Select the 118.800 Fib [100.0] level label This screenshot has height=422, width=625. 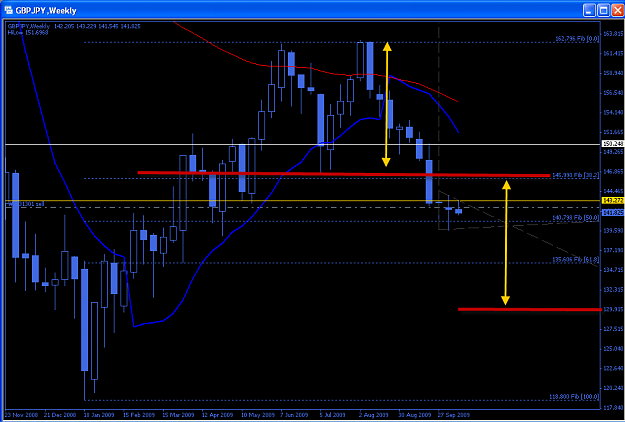pyautogui.click(x=576, y=396)
